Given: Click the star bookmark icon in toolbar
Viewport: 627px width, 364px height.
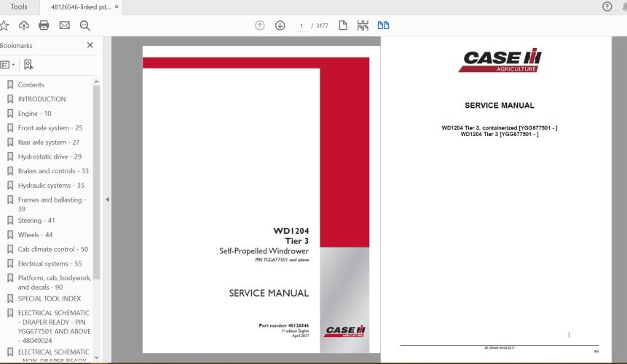Looking at the screenshot, I should pos(4,25).
